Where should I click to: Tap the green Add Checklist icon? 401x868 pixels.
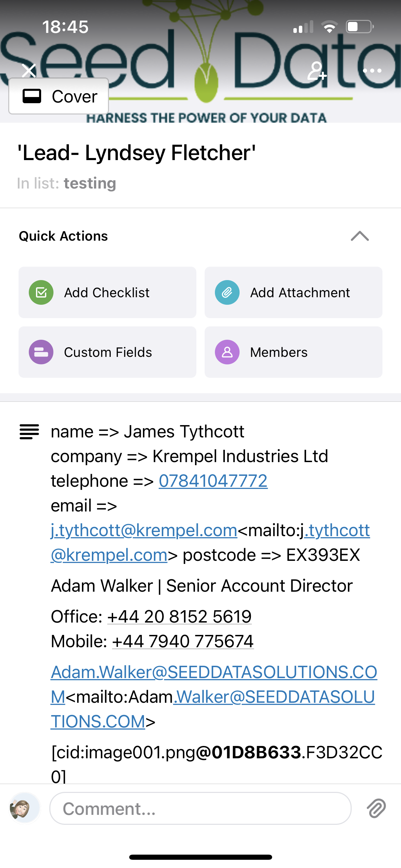(41, 292)
